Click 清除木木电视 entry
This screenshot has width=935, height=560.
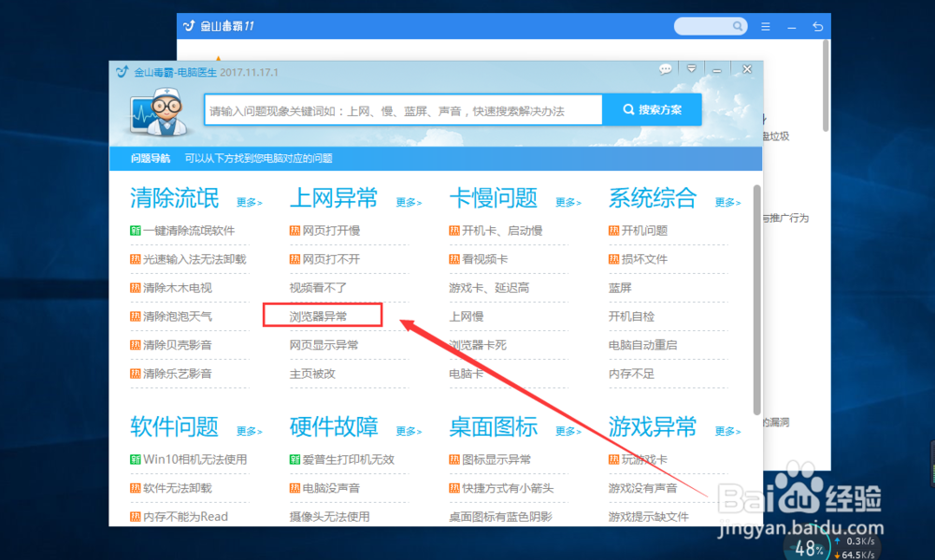pyautogui.click(x=171, y=288)
